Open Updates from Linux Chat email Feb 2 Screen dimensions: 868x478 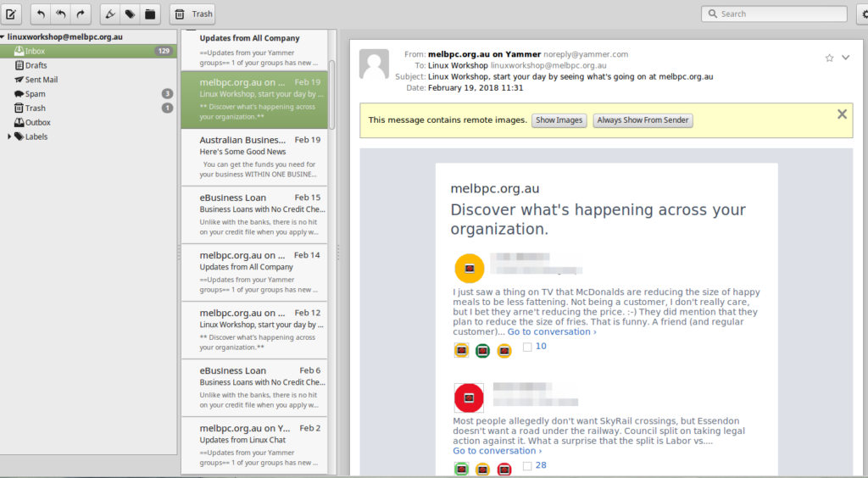pos(254,445)
